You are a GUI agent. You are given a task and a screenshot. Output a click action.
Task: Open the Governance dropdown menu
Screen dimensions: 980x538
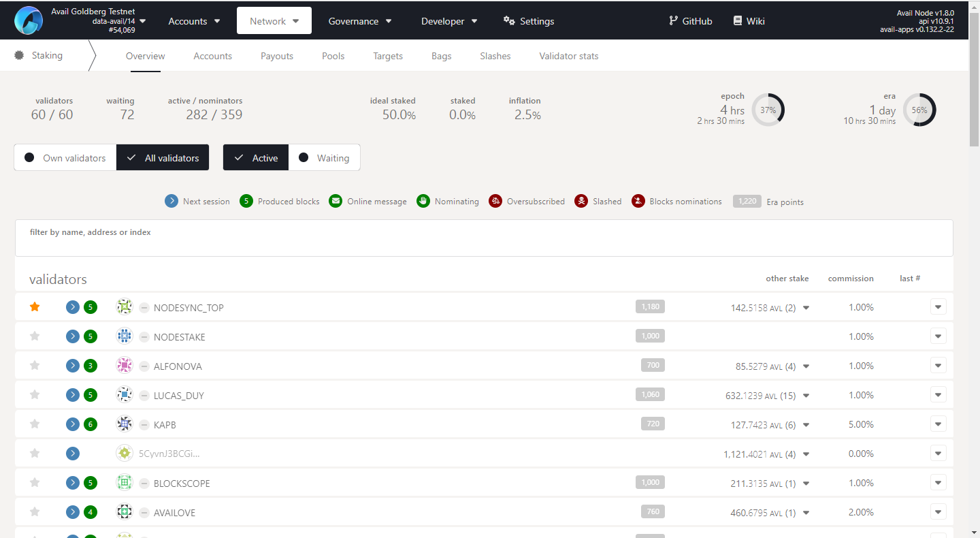point(360,21)
